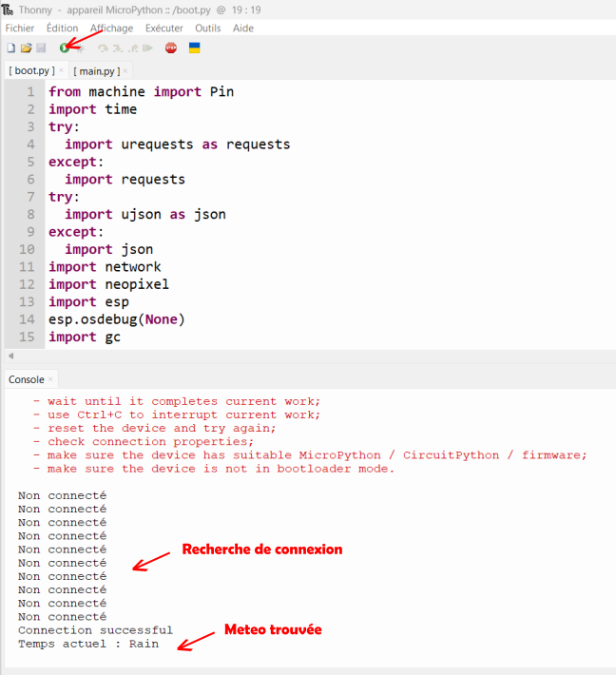The image size is (616, 675).
Task: Click the Ukraine flag icon
Action: pyautogui.click(x=195, y=48)
